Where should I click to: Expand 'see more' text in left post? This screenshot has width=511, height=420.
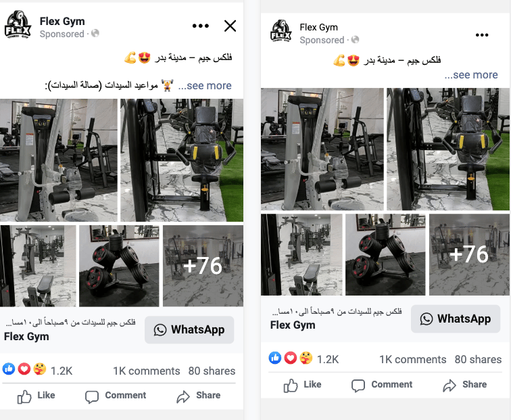pos(205,85)
